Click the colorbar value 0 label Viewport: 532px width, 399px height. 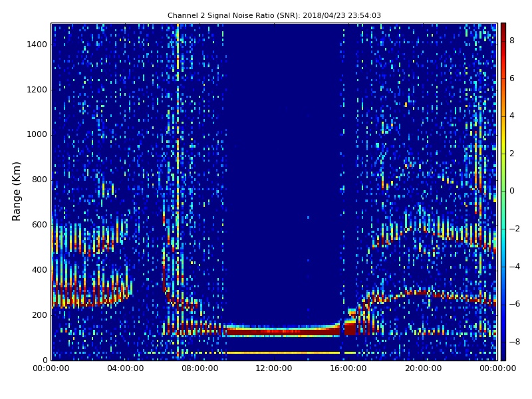pos(512,191)
